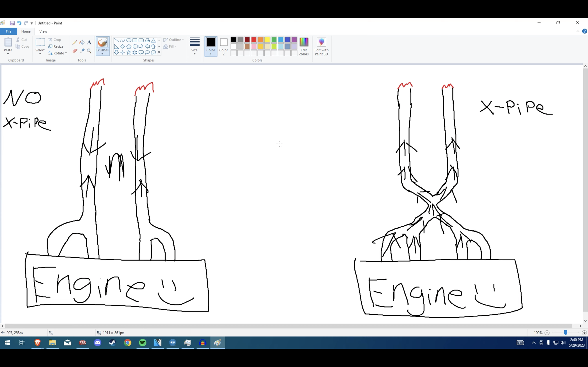This screenshot has height=367, width=588.
Task: Choose the red color swatch
Action: pyautogui.click(x=254, y=40)
